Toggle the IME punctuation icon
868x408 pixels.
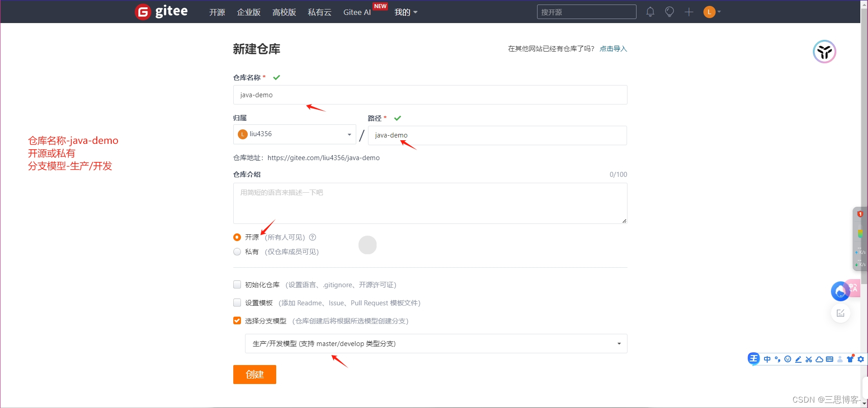[778, 359]
